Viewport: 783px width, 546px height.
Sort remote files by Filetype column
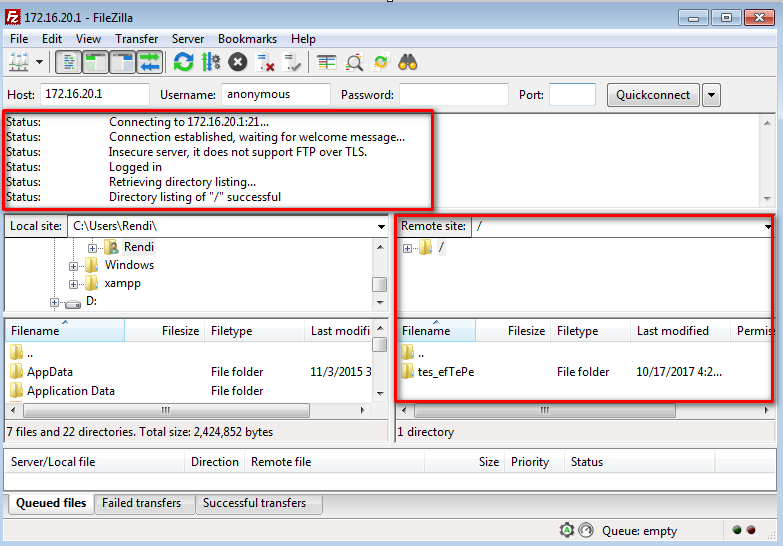pos(590,331)
